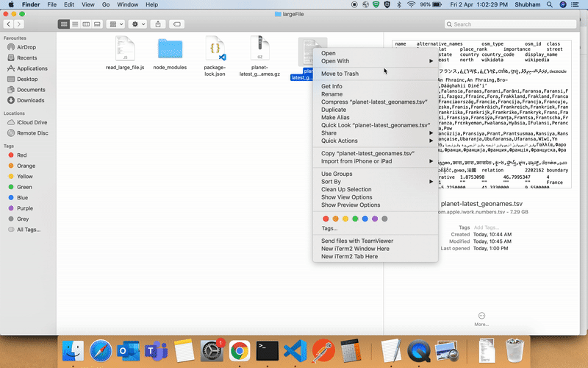Image resolution: width=588 pixels, height=368 pixels.
Task: Choose Duplicate in context menu
Action: point(376,110)
